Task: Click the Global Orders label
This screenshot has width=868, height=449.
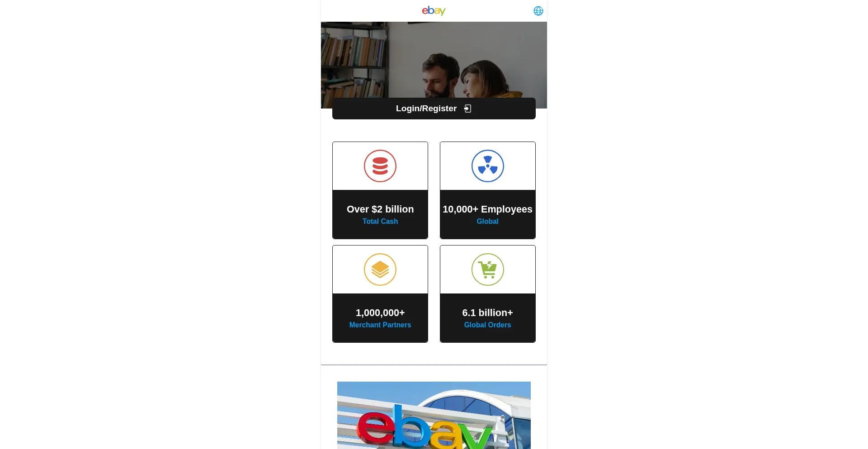Action: tap(487, 325)
